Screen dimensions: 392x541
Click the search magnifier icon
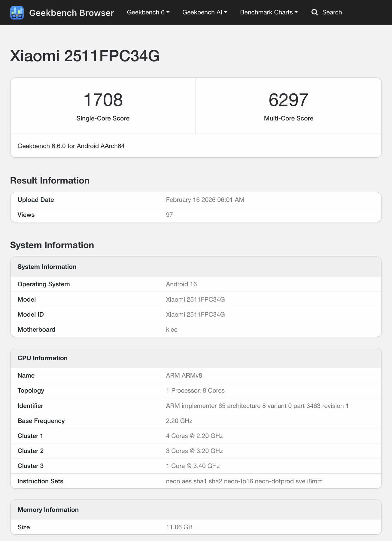(x=315, y=12)
